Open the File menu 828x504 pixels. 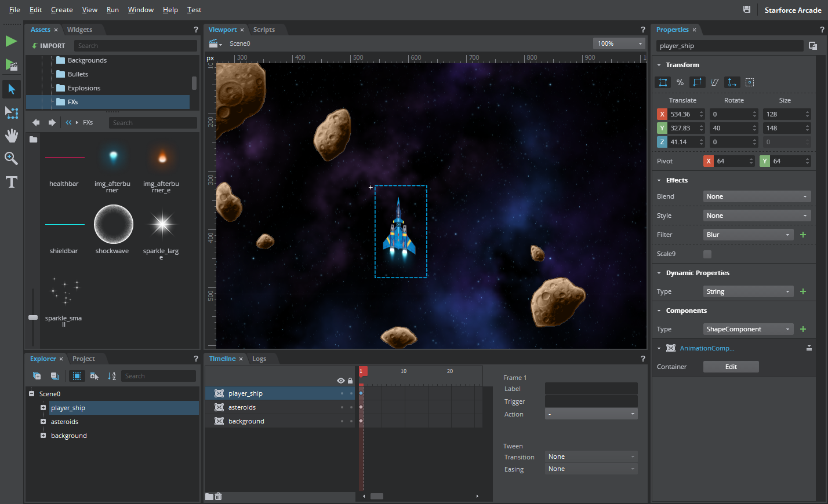(x=14, y=10)
